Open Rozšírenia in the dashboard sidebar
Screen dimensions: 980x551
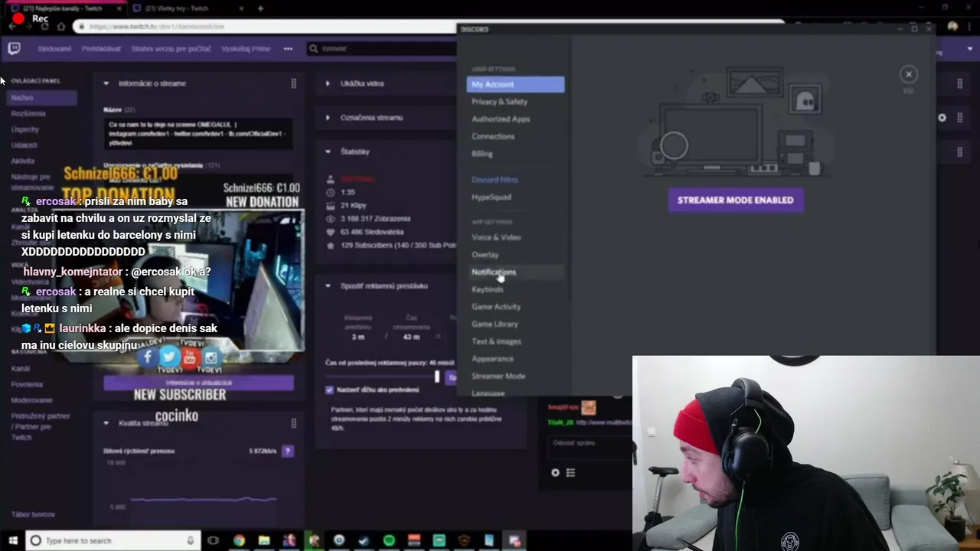pos(28,113)
